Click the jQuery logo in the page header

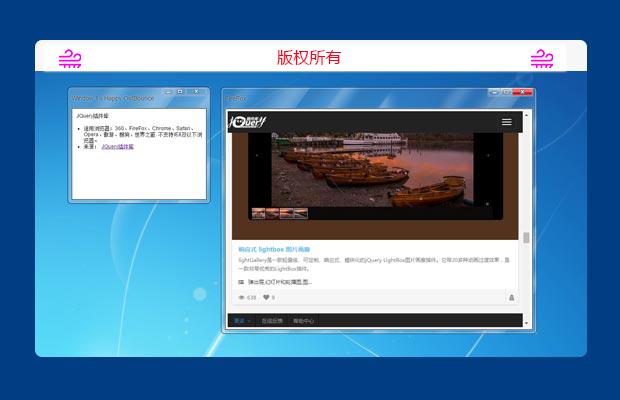point(248,122)
